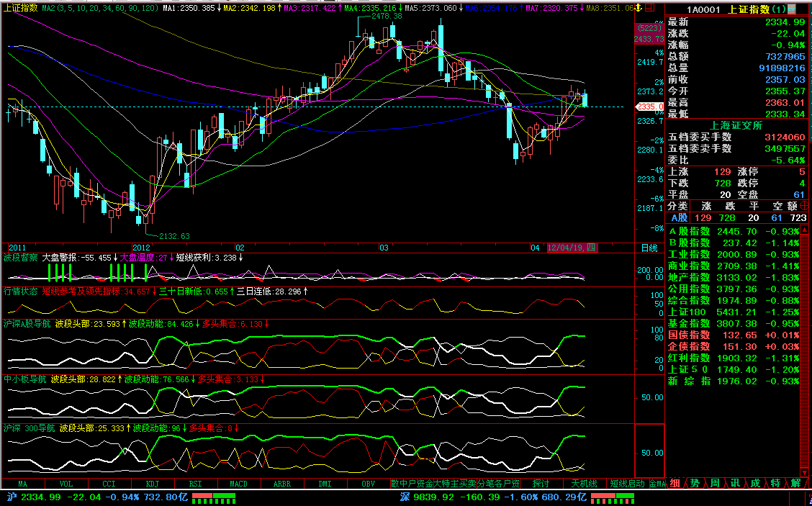Select the 工业指数 row in index list
The width and height of the screenshot is (812, 506).
(734, 254)
